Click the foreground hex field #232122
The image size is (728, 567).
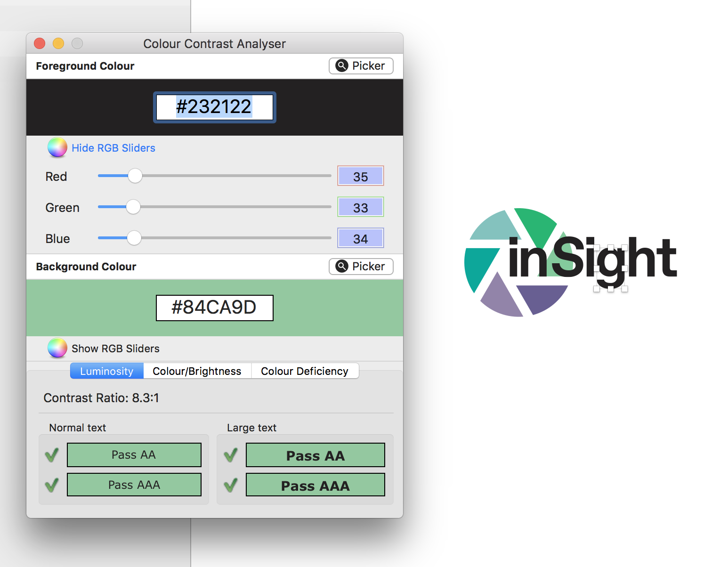pyautogui.click(x=215, y=107)
